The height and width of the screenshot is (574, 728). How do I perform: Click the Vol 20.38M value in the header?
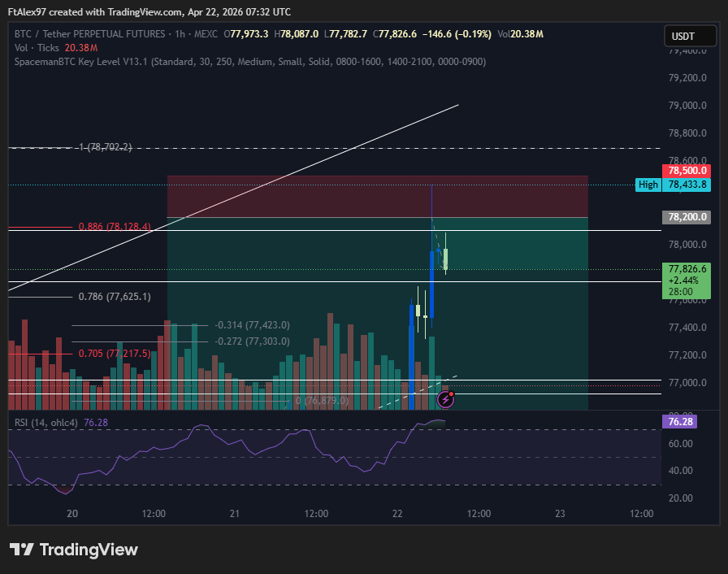[x=520, y=34]
